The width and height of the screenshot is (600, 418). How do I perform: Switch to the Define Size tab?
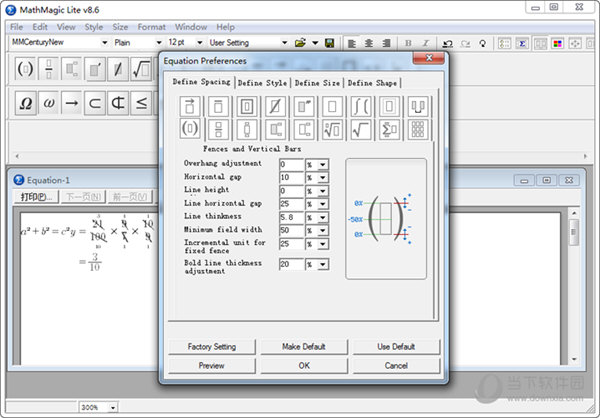tap(317, 83)
